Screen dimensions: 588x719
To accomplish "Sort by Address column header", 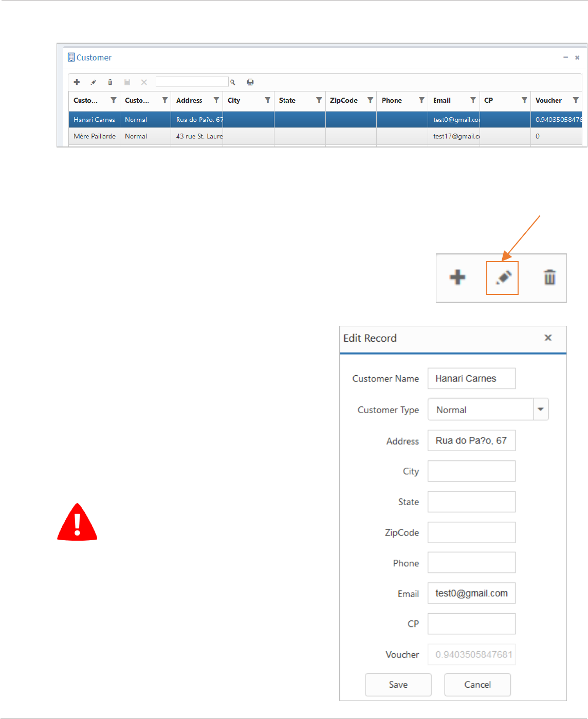I will click(189, 100).
